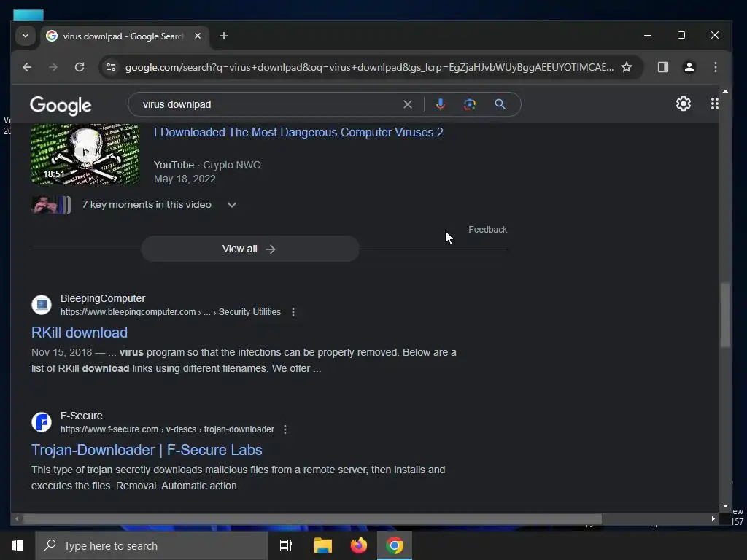Click scrollbar up arrow

(x=725, y=90)
